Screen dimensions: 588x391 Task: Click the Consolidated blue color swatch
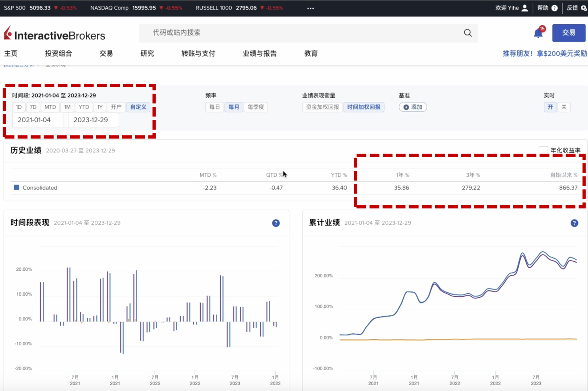[x=16, y=188]
